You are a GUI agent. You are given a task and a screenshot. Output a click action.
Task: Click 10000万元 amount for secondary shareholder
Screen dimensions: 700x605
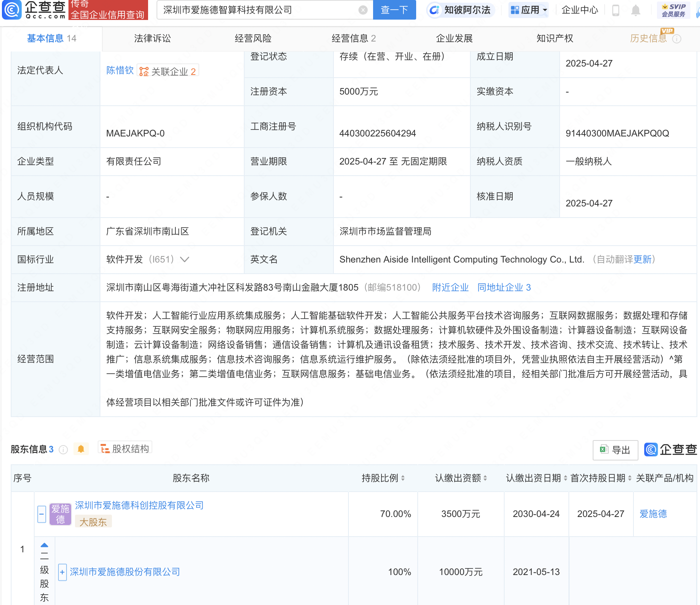point(461,572)
